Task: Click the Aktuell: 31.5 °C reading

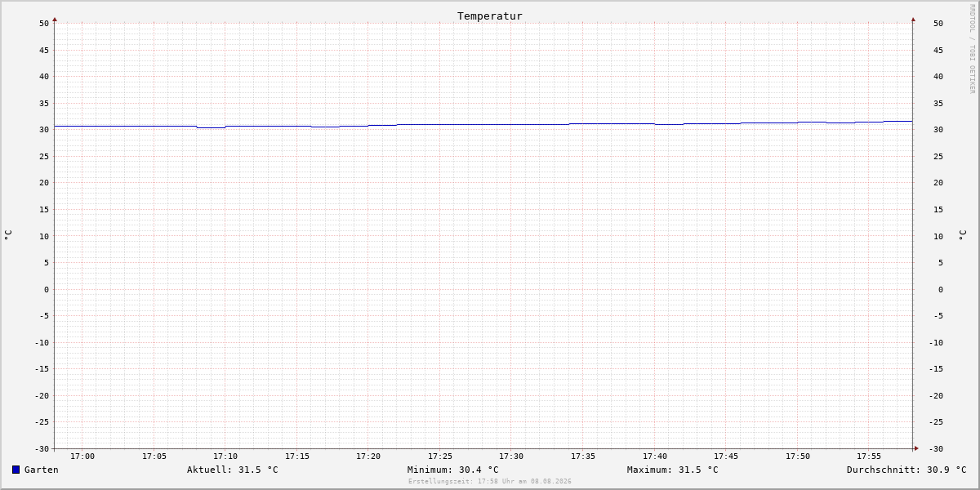Action: tap(233, 470)
